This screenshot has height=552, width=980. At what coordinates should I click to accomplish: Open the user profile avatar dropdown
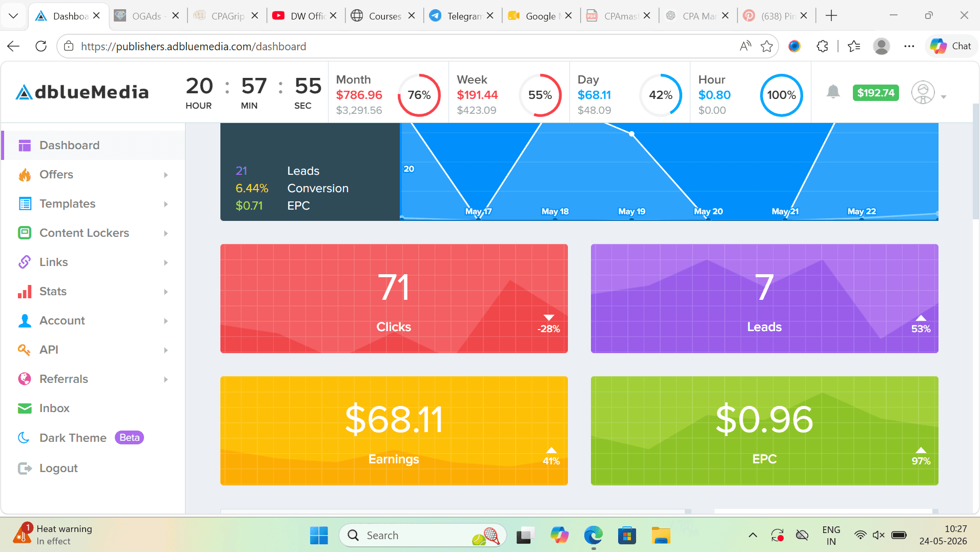point(928,93)
